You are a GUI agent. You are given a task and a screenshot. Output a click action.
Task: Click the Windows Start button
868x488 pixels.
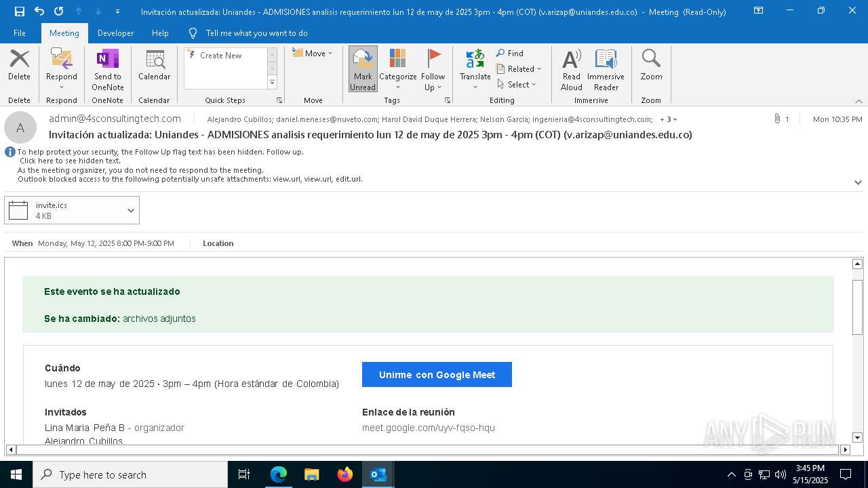[x=16, y=474]
